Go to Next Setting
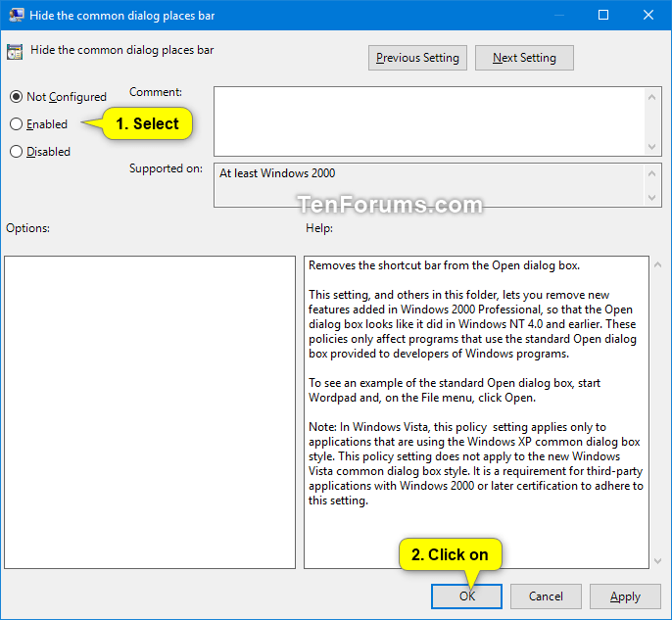Screen dimensions: 672x620 tap(524, 58)
